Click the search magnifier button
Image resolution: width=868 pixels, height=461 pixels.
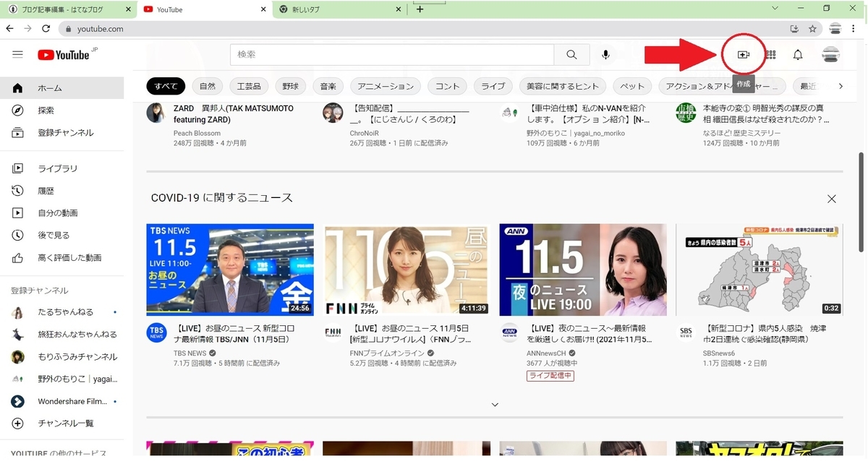coord(572,55)
